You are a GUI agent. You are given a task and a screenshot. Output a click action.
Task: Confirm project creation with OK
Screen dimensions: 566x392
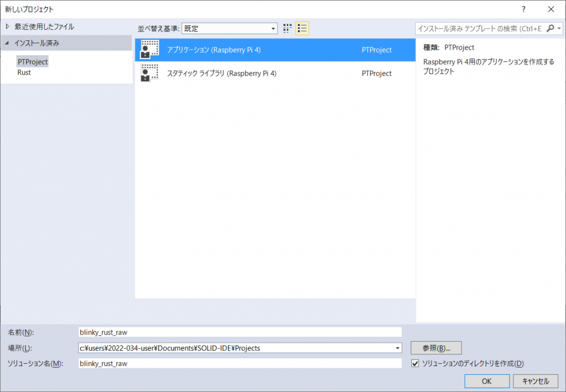[x=486, y=381]
